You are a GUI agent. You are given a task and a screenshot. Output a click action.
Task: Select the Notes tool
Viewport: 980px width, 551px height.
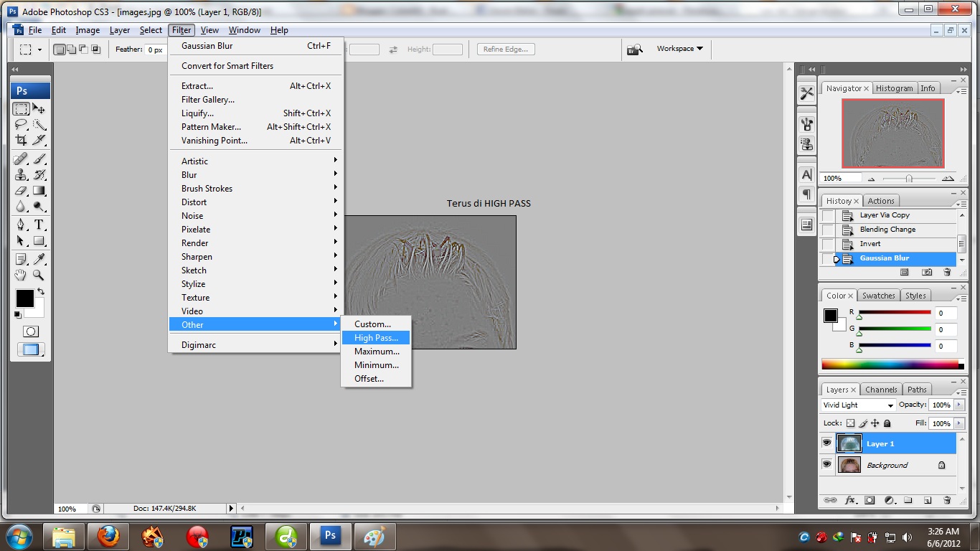(22, 259)
